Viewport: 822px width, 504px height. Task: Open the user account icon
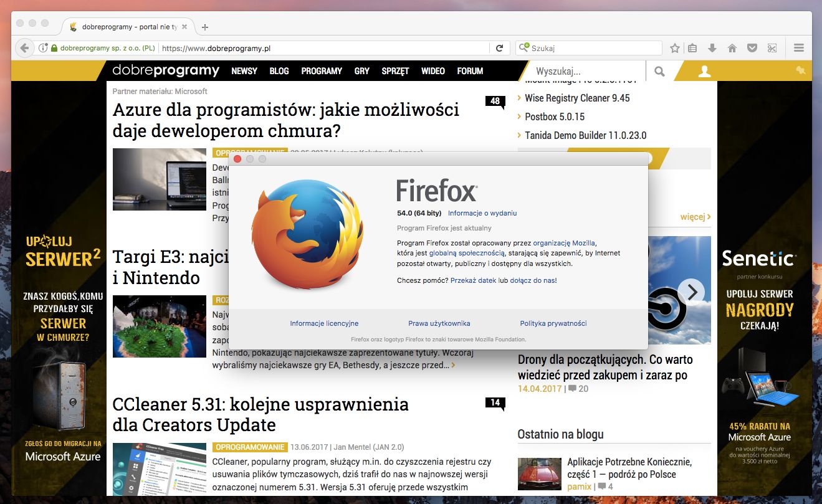[x=704, y=72]
